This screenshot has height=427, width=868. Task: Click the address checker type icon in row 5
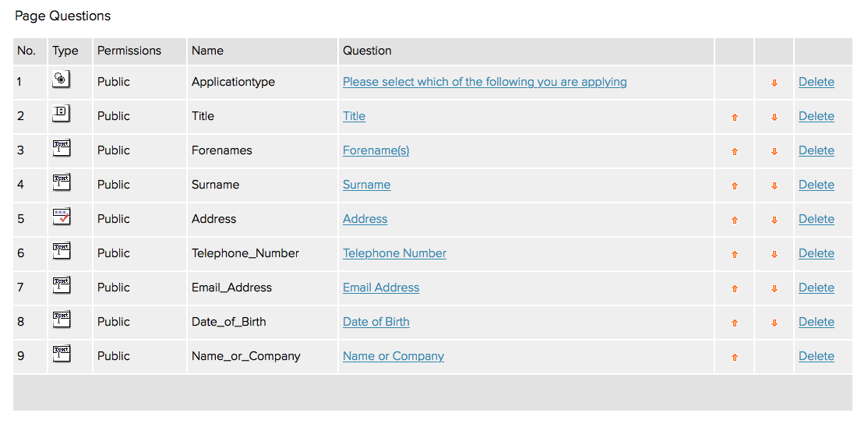(61, 217)
